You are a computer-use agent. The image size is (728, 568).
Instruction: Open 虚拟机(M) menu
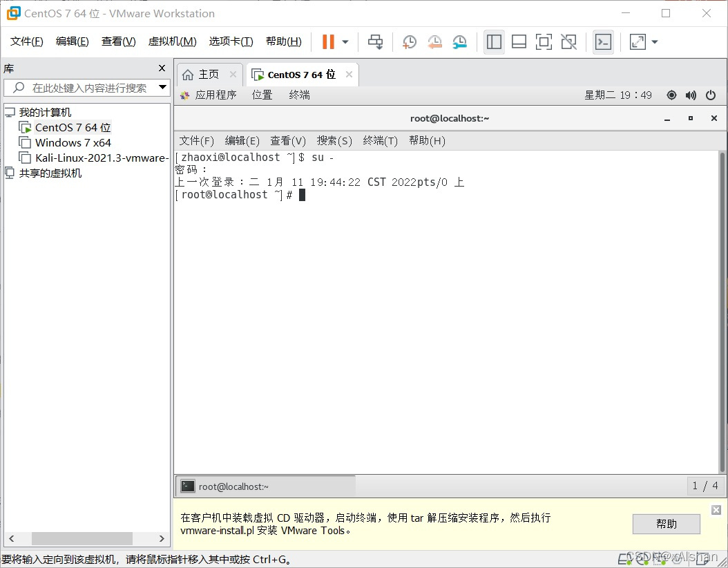point(172,41)
